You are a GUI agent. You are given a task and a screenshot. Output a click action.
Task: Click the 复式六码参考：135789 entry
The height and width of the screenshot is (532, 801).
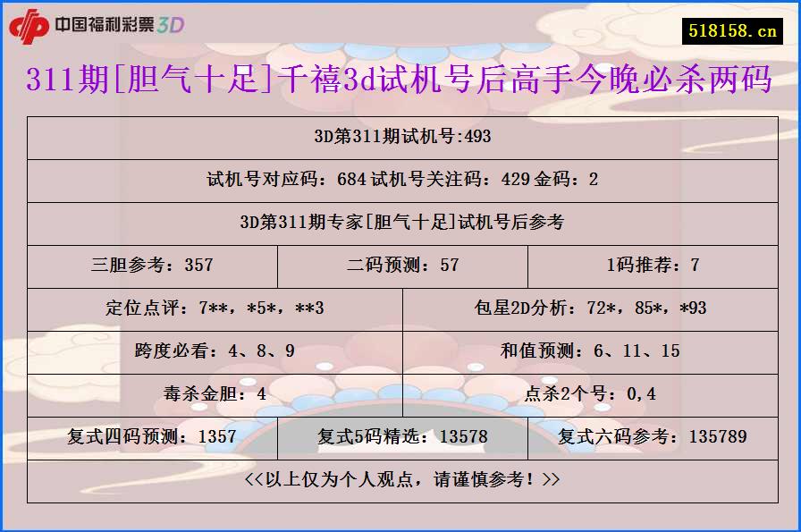(653, 436)
